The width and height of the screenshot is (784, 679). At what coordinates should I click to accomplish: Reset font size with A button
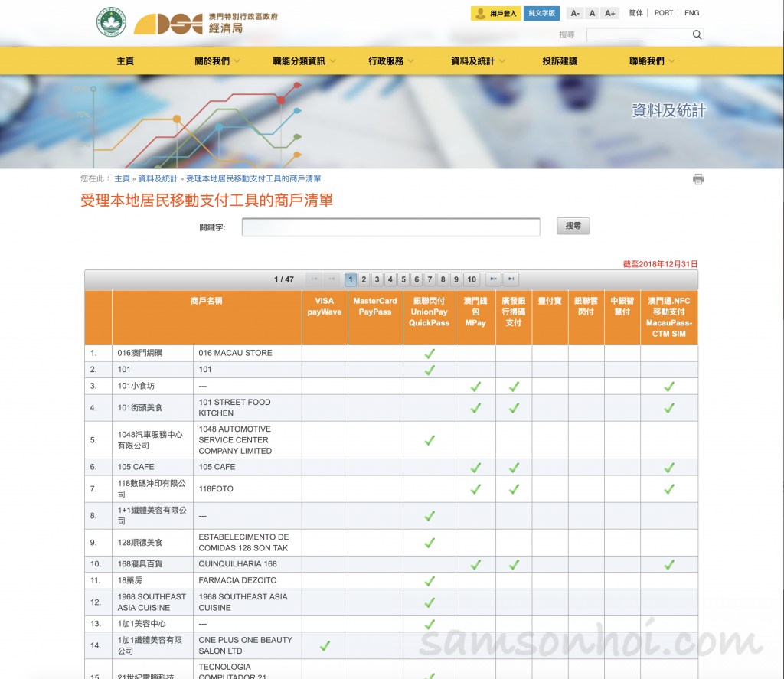(592, 13)
